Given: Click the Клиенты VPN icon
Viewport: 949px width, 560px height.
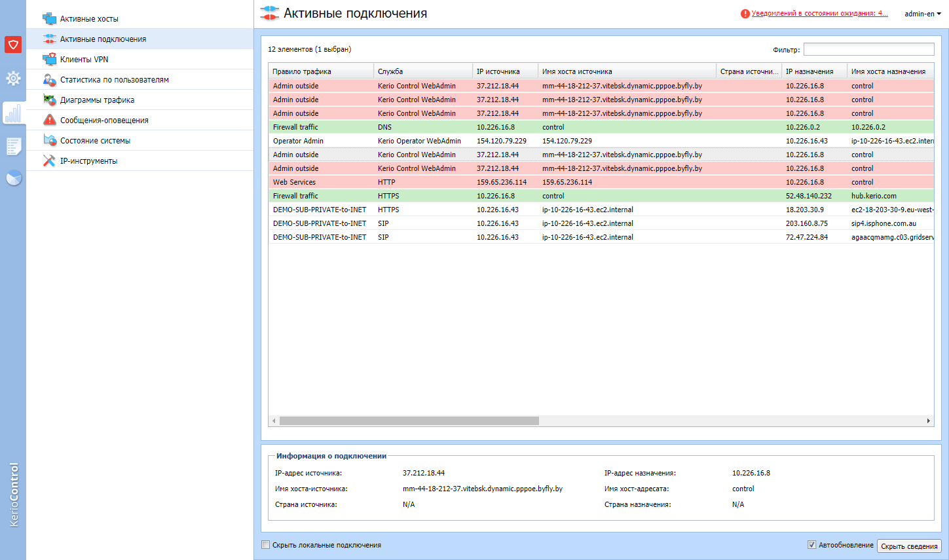Looking at the screenshot, I should (50, 60).
